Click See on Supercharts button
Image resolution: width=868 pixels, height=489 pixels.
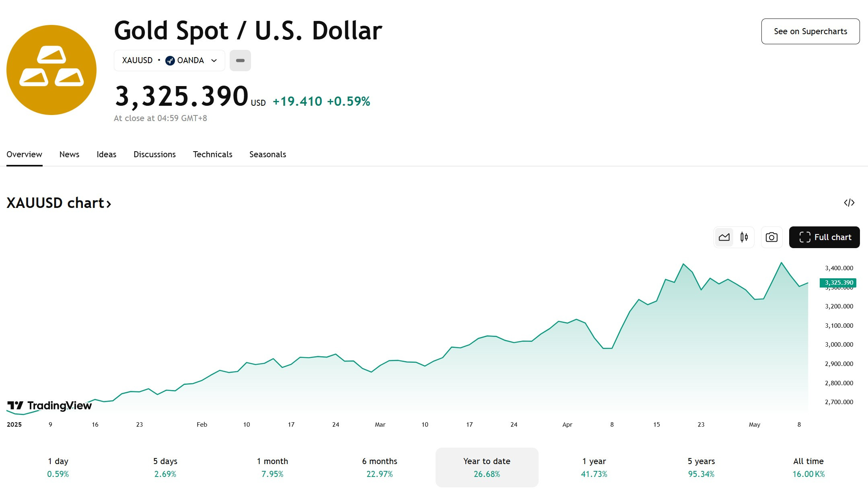click(x=810, y=31)
